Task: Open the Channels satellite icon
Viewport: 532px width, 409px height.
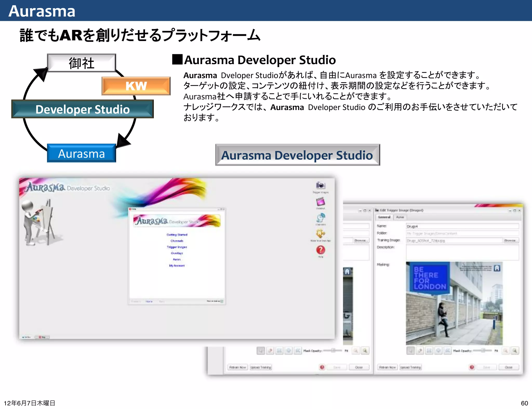Action: (321, 218)
